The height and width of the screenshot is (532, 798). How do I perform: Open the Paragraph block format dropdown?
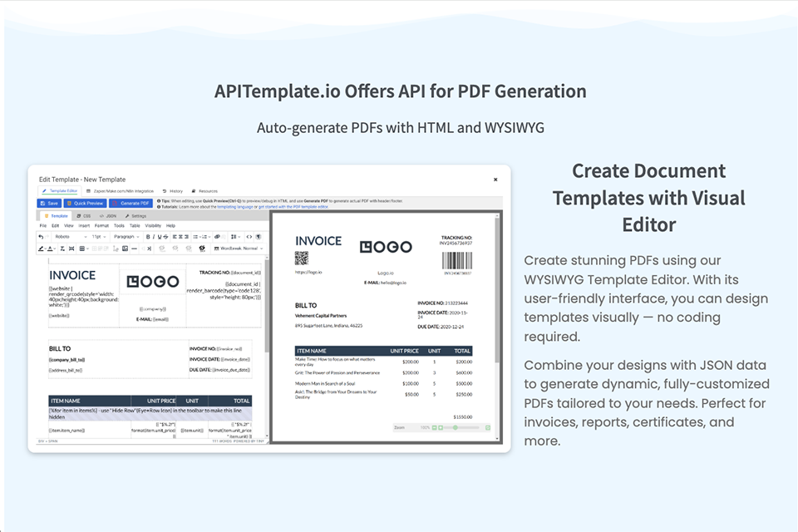click(x=126, y=237)
